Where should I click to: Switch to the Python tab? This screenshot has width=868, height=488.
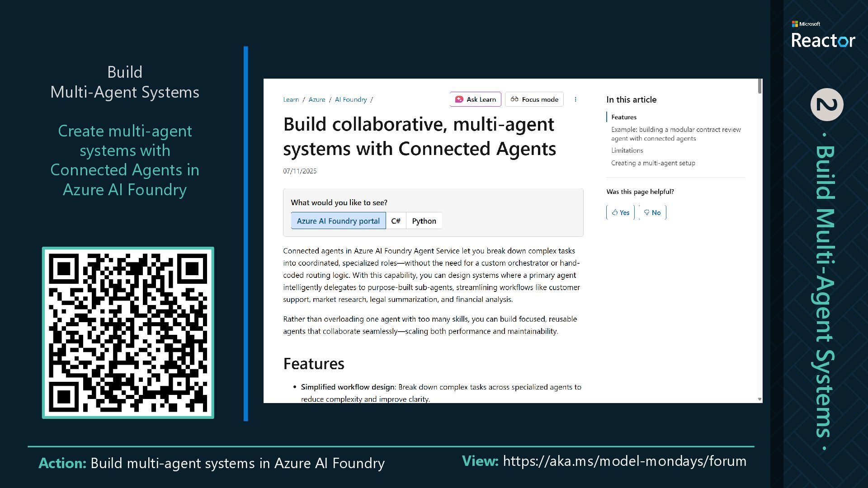(x=424, y=221)
